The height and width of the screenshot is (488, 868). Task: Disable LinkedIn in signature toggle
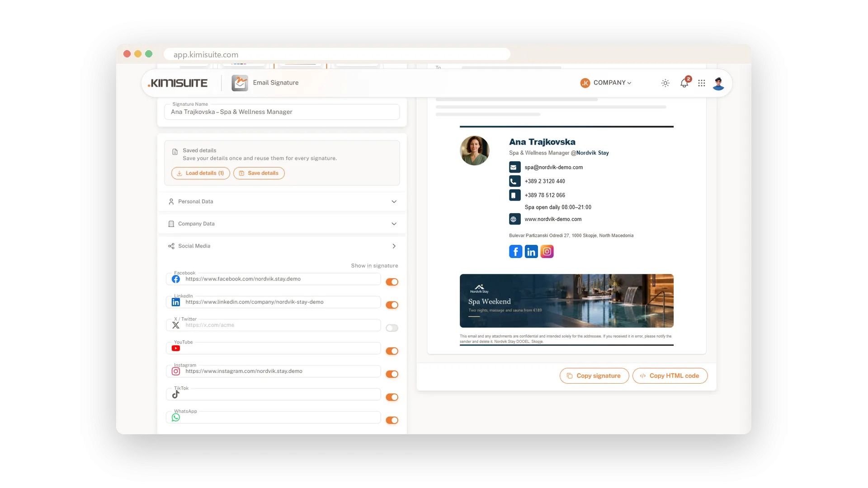pyautogui.click(x=392, y=305)
